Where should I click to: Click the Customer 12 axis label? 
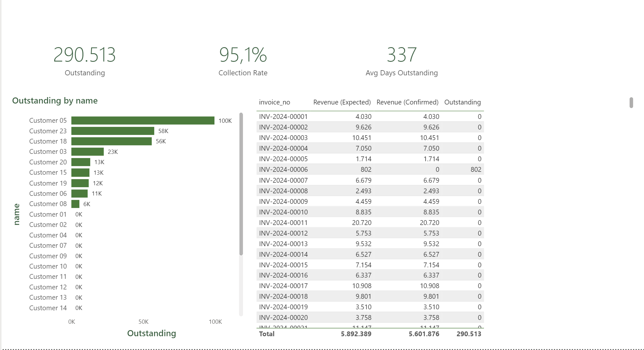[x=48, y=287]
